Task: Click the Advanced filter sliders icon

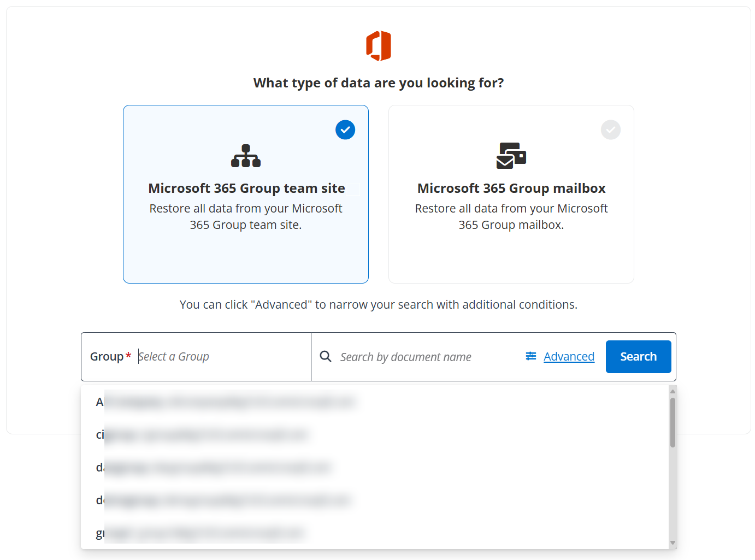Action: 530,356
